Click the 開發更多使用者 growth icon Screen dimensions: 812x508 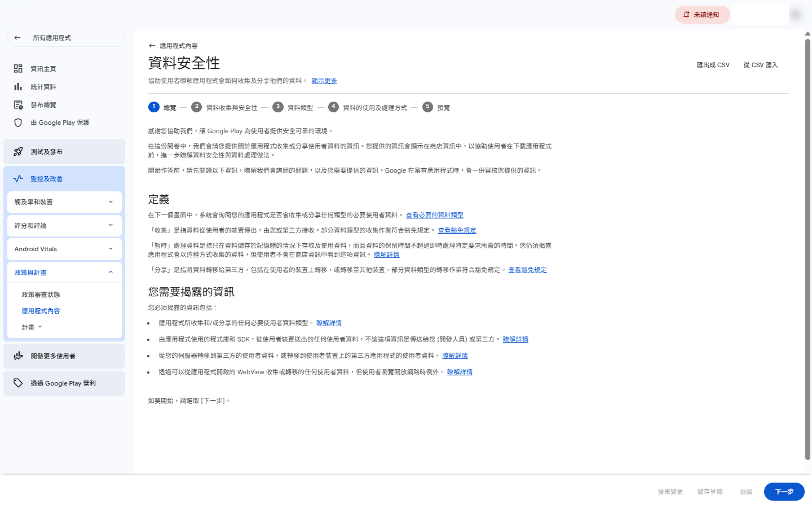point(18,356)
